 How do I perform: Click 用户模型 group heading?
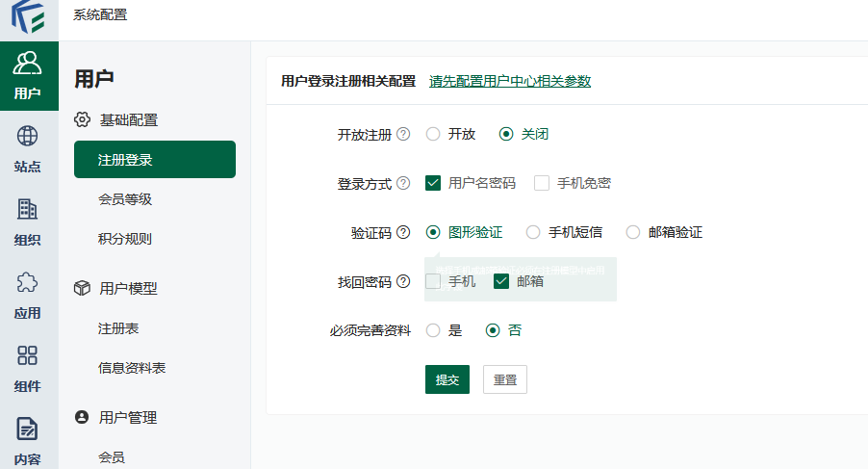[x=128, y=288]
